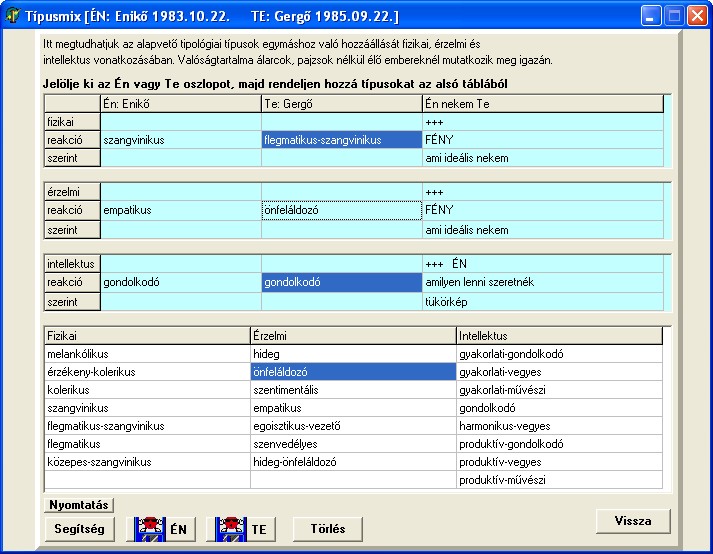Select hideg-önfeláldozó type
This screenshot has width=713, height=554.
[x=353, y=462]
